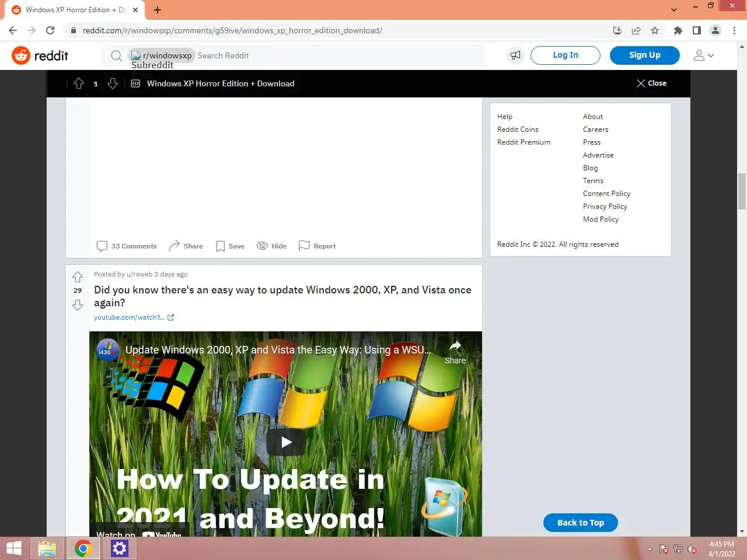Screen dimensions: 747x560
Task: Open the advertise megaphone icon
Action: pyautogui.click(x=515, y=55)
